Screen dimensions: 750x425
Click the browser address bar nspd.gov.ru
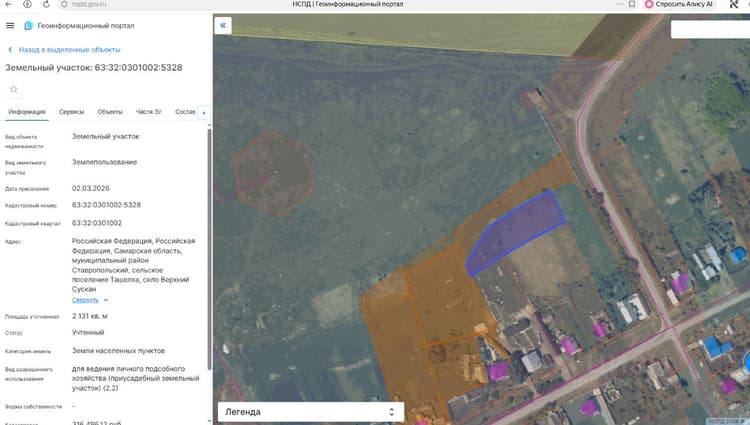[x=89, y=4]
